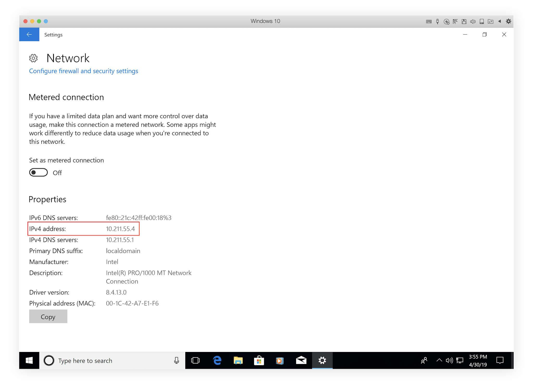Collapse the Parallels status icons arrow

coord(499,21)
